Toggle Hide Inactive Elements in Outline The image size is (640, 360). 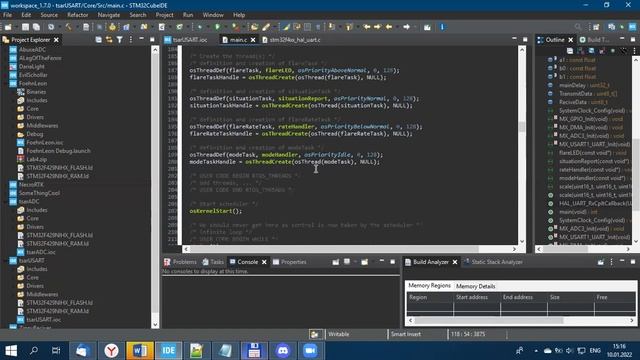623,51
